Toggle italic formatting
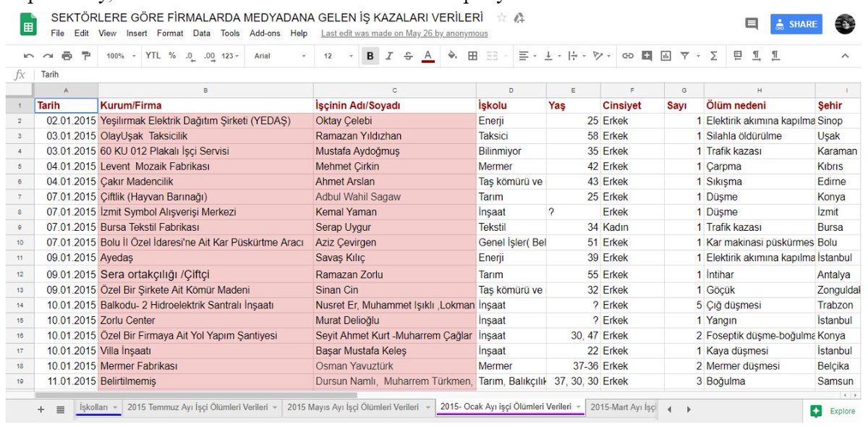868x427 pixels. pos(389,56)
